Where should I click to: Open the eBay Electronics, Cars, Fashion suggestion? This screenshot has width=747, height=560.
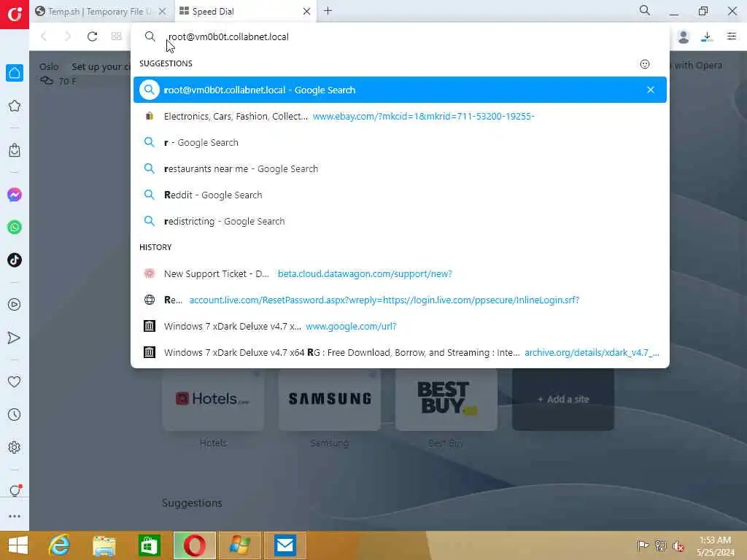(x=400, y=116)
